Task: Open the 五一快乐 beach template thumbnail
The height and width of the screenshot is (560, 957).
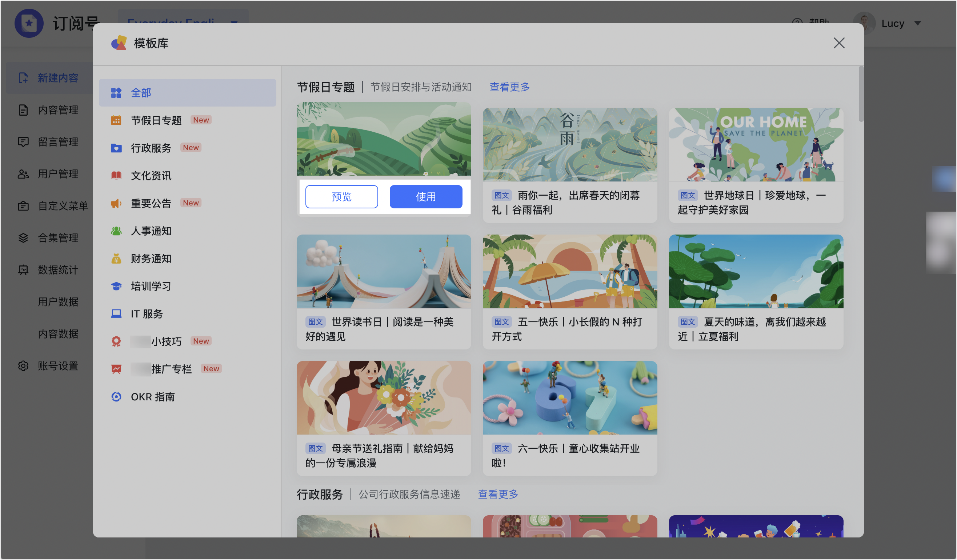Action: click(570, 271)
